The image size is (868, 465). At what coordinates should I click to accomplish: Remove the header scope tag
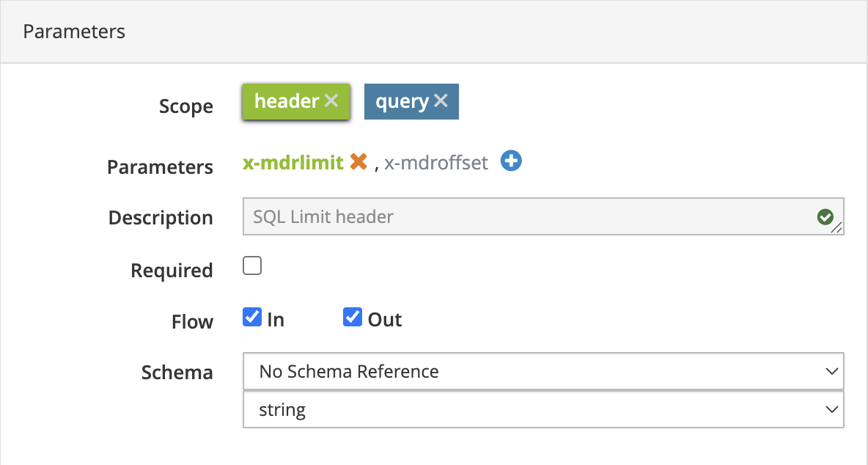tap(331, 101)
